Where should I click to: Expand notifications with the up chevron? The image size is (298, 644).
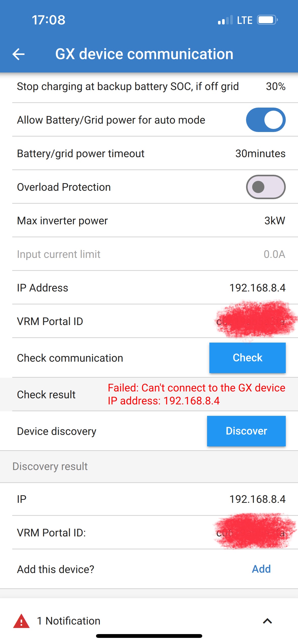tap(267, 621)
